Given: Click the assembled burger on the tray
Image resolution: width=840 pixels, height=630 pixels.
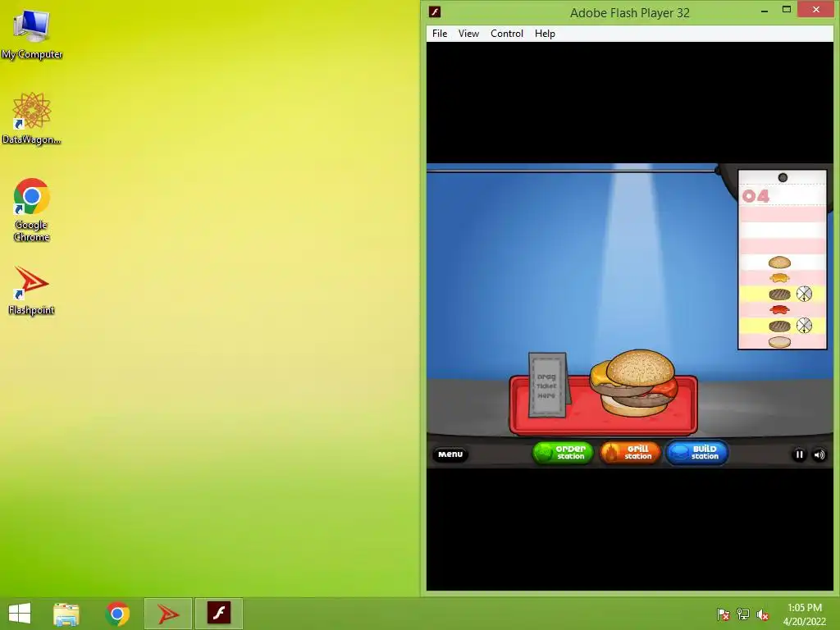Looking at the screenshot, I should coord(634,383).
